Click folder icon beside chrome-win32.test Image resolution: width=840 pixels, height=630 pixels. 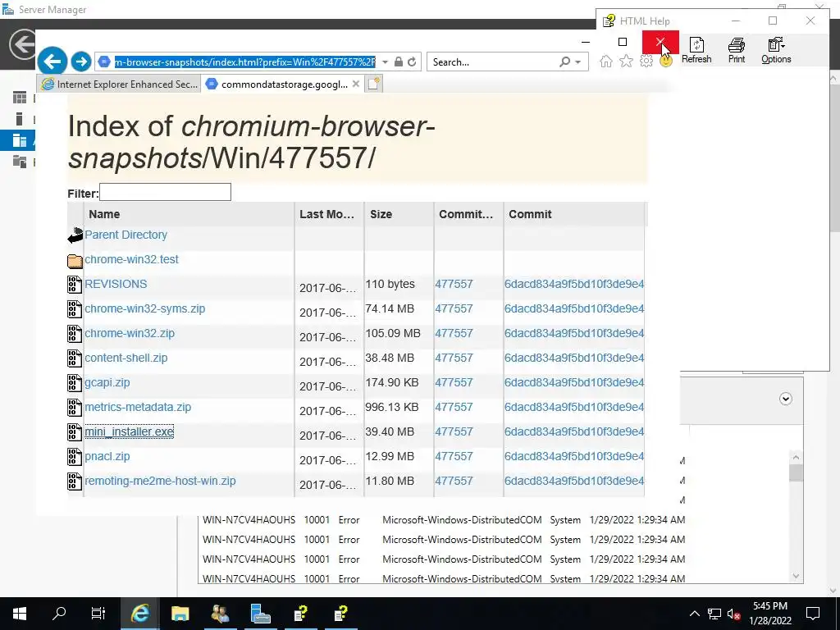[x=75, y=260]
